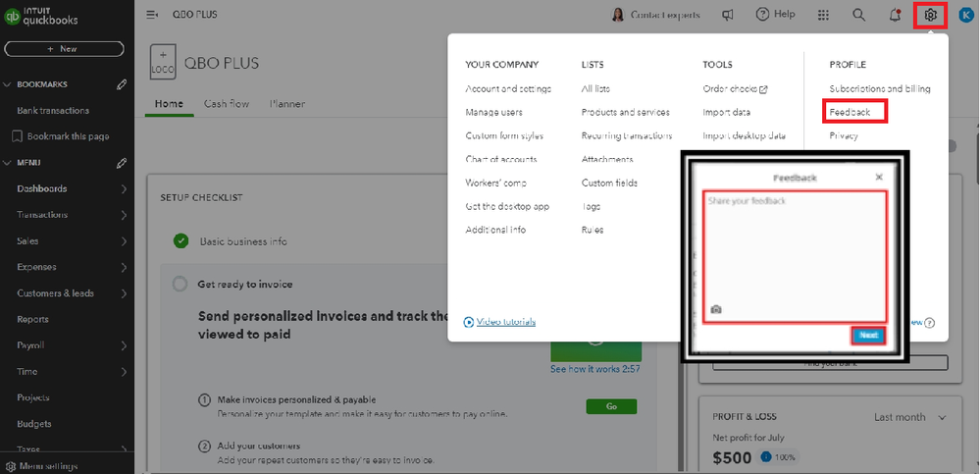This screenshot has width=980, height=474.
Task: Open Custom fields list
Action: point(609,184)
